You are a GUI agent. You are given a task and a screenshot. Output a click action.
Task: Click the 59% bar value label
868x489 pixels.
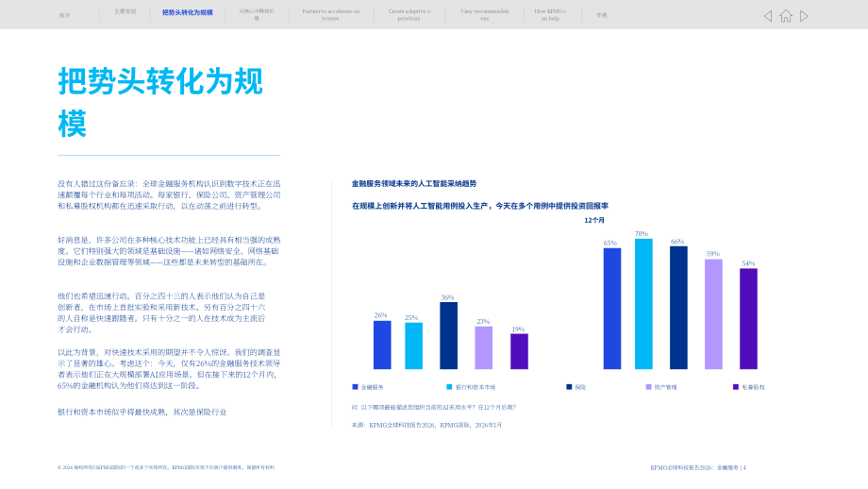pyautogui.click(x=713, y=254)
